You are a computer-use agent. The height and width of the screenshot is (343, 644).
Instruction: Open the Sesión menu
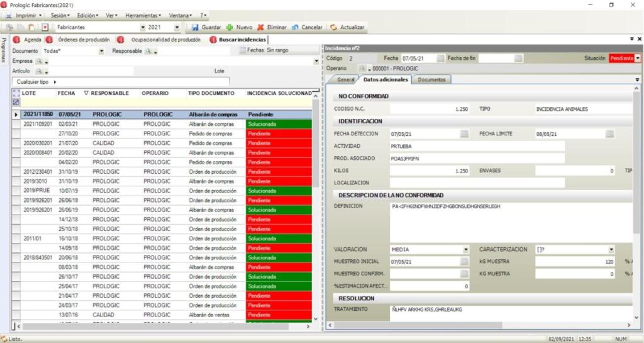(x=60, y=16)
